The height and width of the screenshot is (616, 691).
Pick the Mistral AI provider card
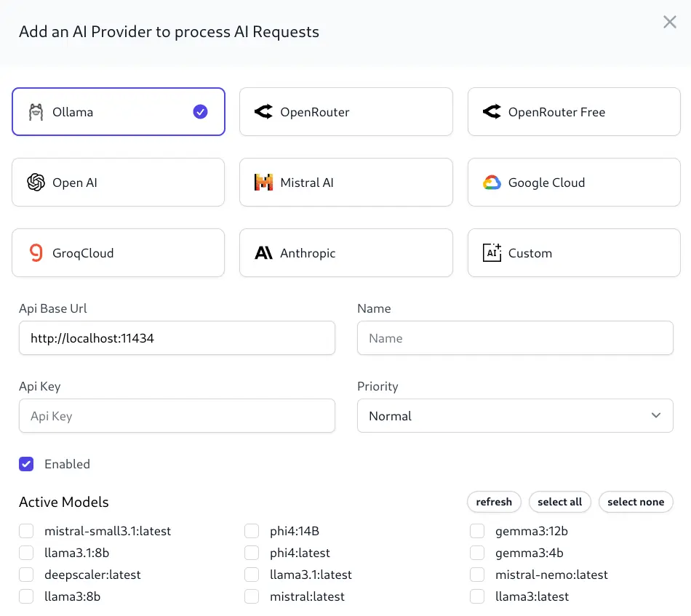[346, 183]
